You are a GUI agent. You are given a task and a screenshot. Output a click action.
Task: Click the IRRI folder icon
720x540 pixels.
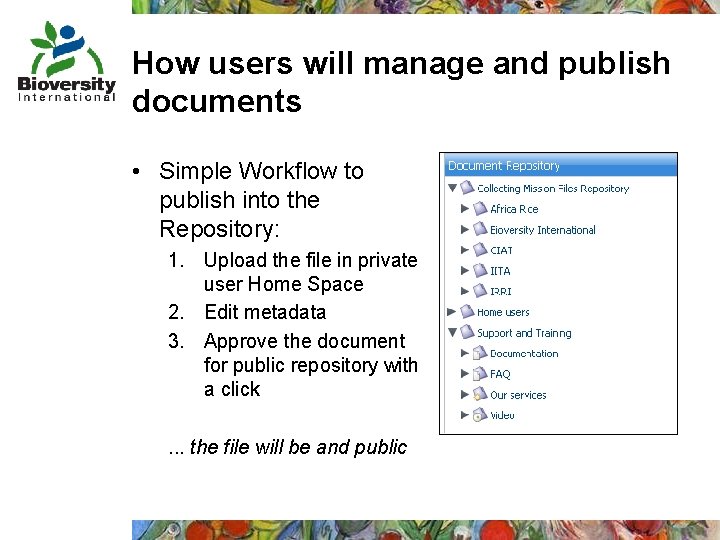480,291
